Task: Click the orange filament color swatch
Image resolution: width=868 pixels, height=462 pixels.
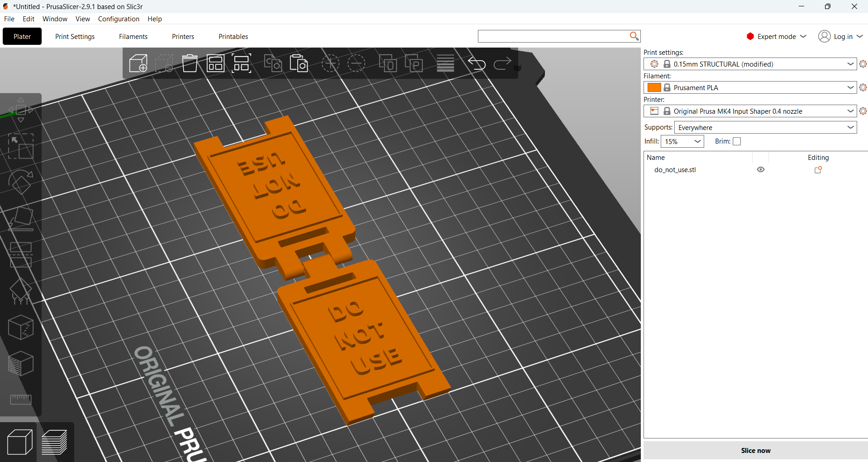Action: coord(654,87)
